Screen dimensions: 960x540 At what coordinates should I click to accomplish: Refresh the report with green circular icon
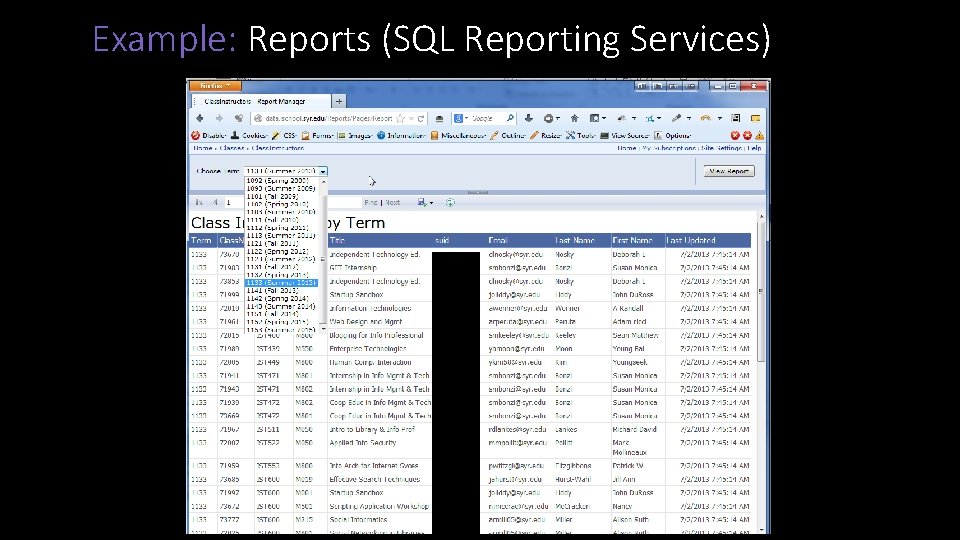click(450, 202)
